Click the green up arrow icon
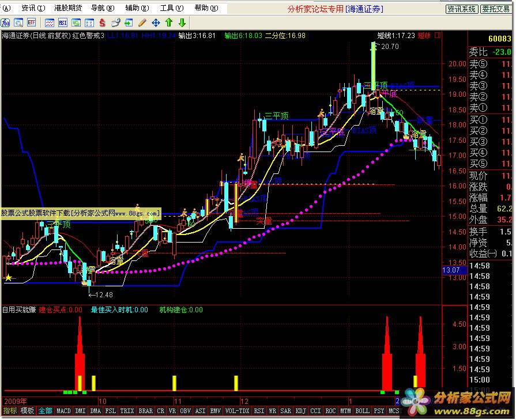This screenshot has height=420, width=516. (x=169, y=22)
